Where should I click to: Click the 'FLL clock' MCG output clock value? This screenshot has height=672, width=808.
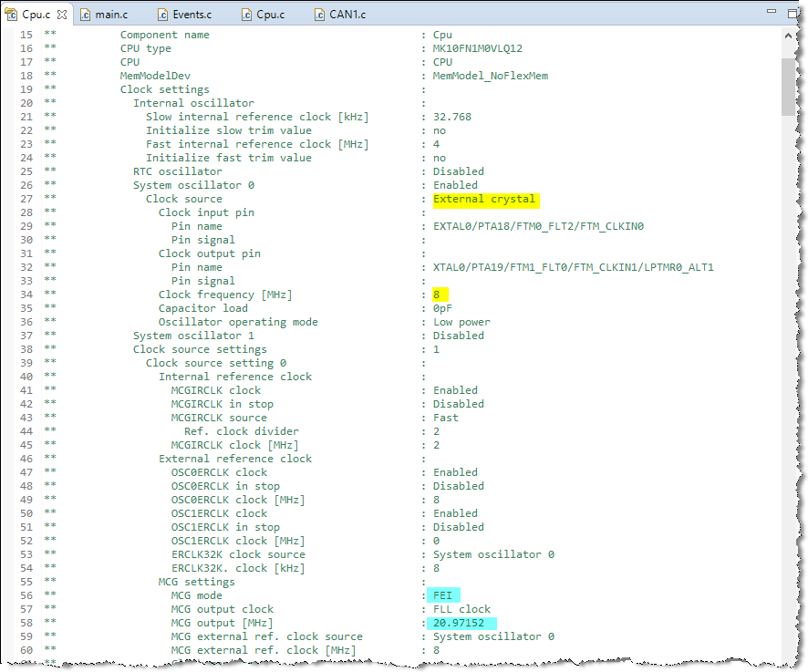tap(461, 609)
